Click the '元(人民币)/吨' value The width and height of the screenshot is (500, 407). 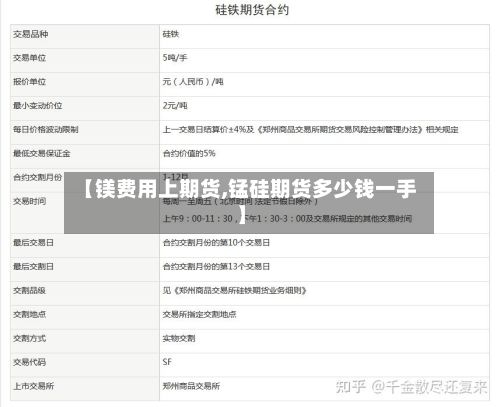point(193,82)
